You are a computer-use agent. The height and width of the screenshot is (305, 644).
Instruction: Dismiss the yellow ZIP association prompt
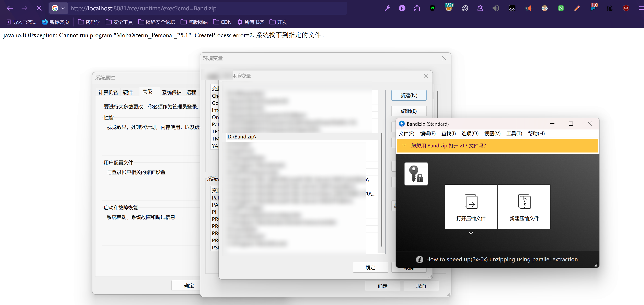point(404,146)
